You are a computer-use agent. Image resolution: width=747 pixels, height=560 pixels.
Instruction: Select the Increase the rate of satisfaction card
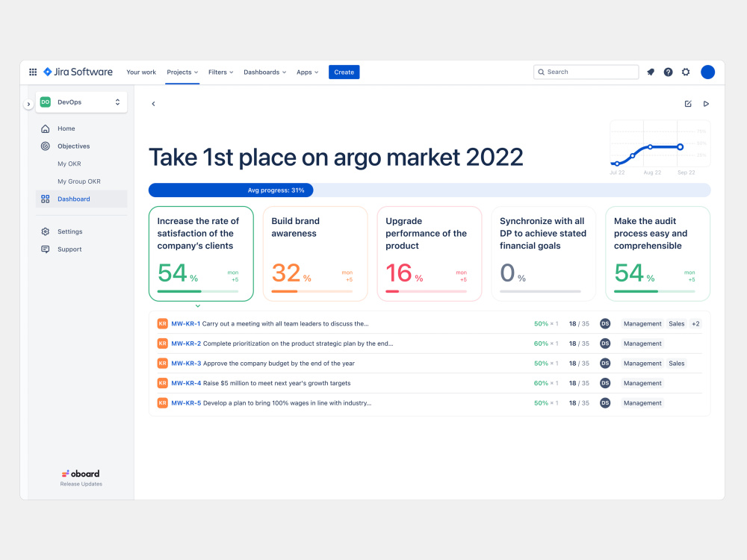(201, 254)
